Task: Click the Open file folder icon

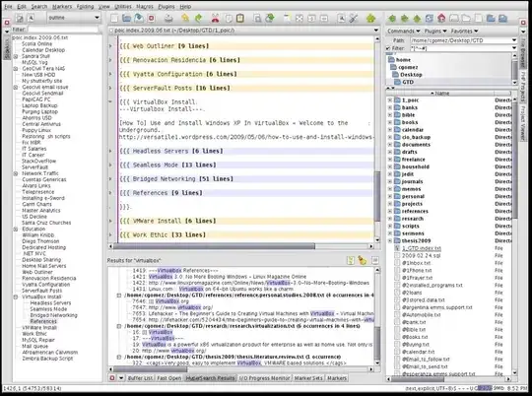Action: (x=126, y=18)
